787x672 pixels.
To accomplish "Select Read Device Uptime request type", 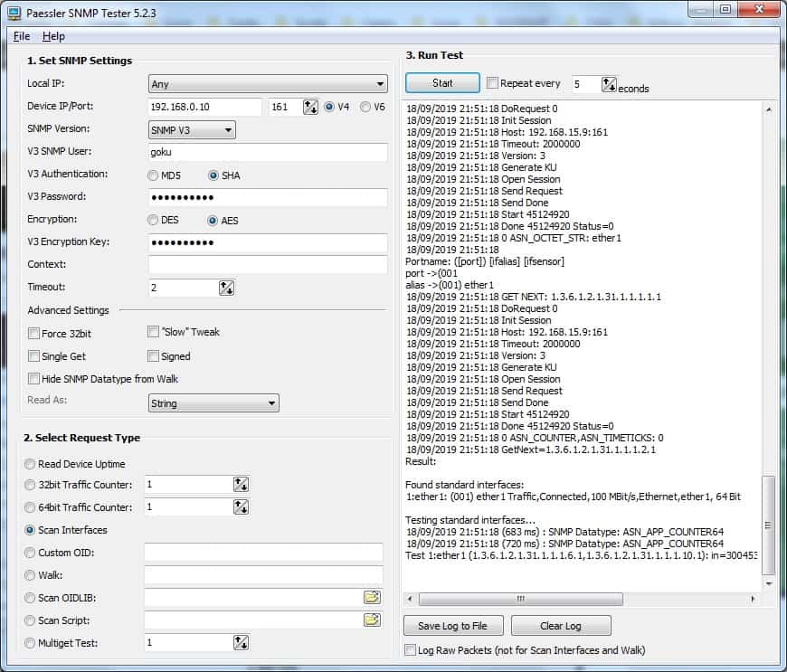I will pyautogui.click(x=30, y=464).
